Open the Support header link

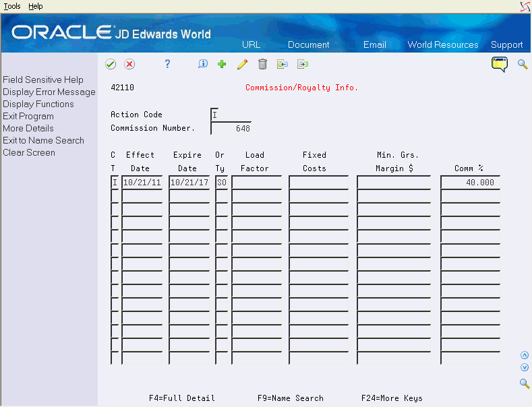click(x=506, y=44)
